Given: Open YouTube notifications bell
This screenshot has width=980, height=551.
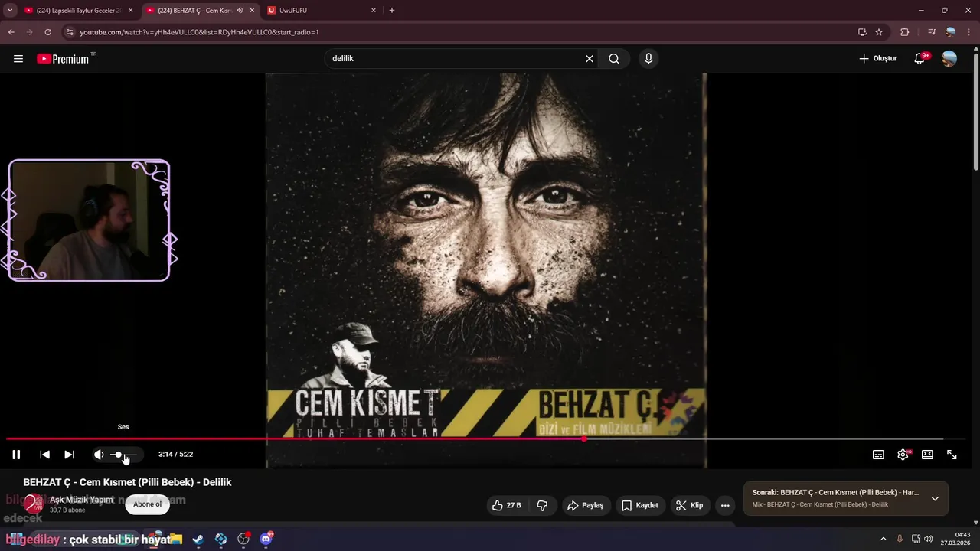Looking at the screenshot, I should (x=920, y=59).
